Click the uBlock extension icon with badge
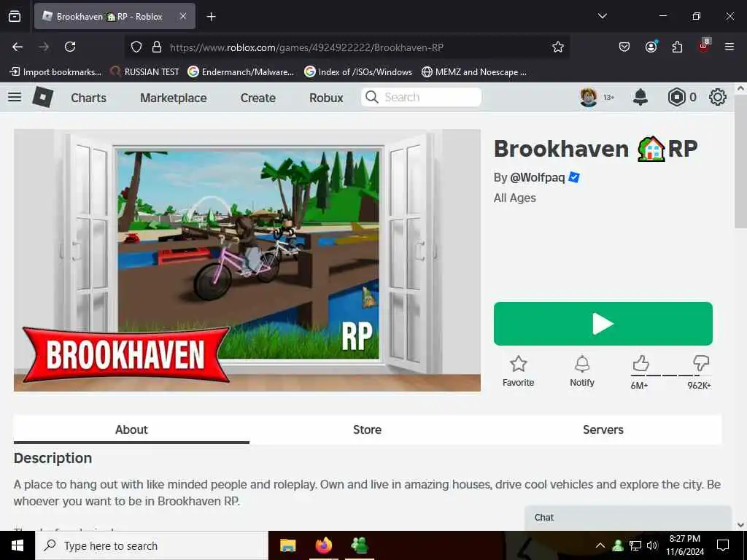The width and height of the screenshot is (747, 560). (704, 46)
